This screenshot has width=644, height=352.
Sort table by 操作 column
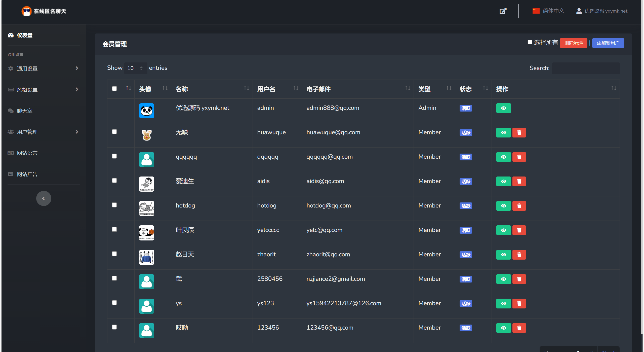(x=555, y=89)
